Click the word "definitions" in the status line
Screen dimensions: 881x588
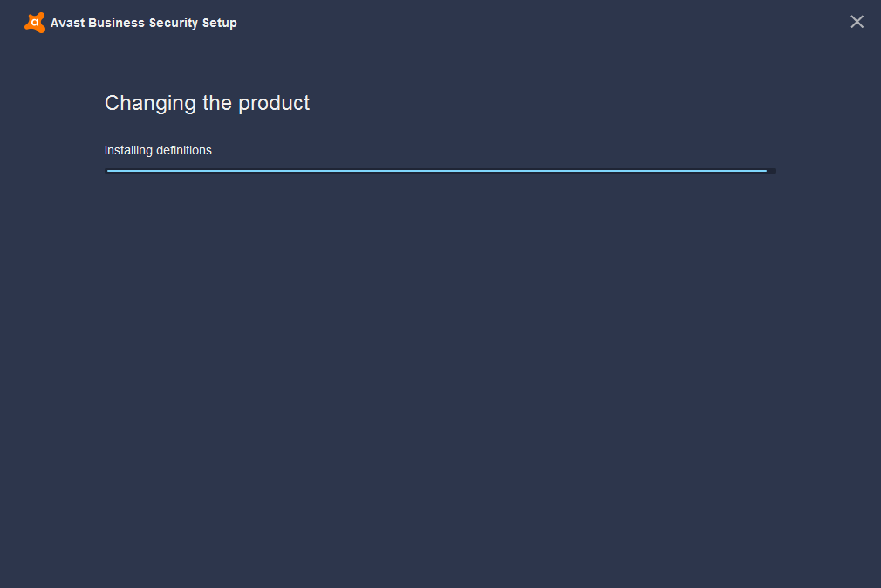point(184,151)
